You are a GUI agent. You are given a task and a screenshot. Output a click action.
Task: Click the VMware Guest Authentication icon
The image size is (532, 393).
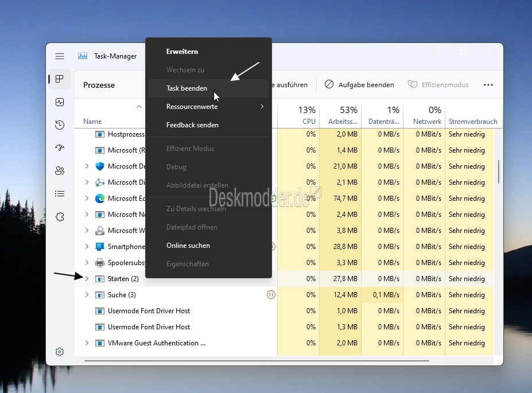(100, 343)
